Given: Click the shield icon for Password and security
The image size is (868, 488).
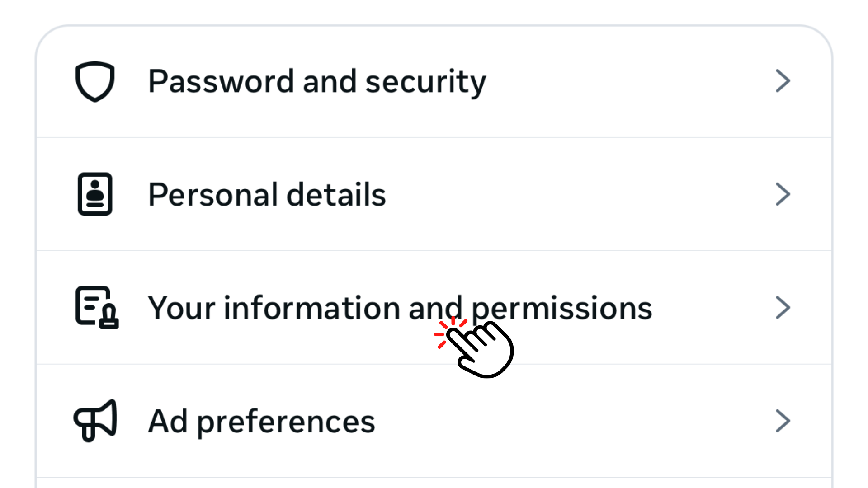Looking at the screenshot, I should pos(95,81).
